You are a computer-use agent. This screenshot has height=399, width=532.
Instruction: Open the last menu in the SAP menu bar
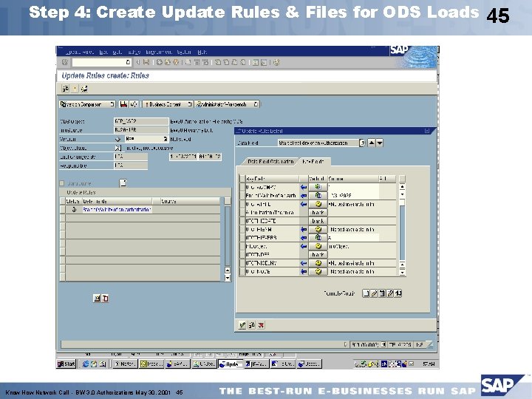click(x=202, y=52)
